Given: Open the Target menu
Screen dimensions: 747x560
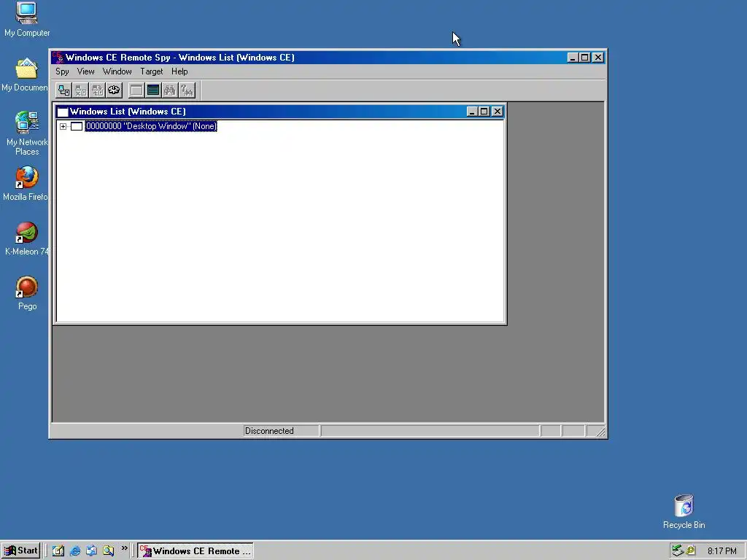Looking at the screenshot, I should pos(152,71).
